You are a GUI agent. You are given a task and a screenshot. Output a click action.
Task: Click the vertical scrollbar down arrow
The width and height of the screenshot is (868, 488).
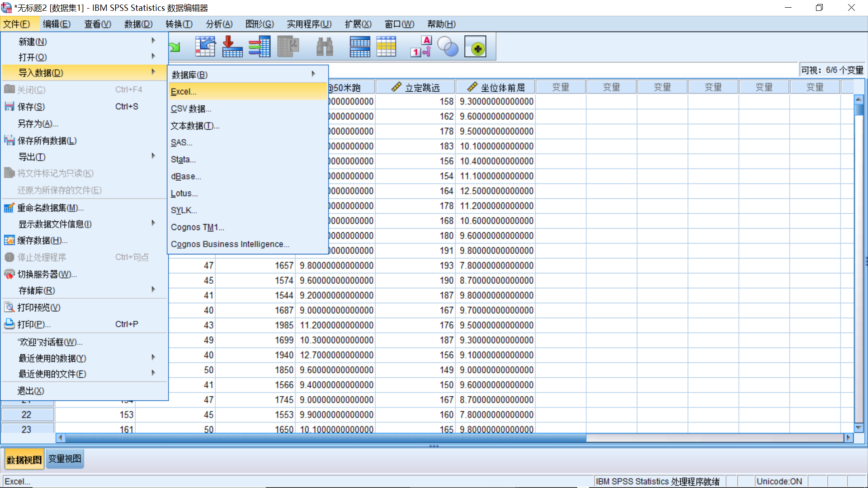pyautogui.click(x=859, y=427)
